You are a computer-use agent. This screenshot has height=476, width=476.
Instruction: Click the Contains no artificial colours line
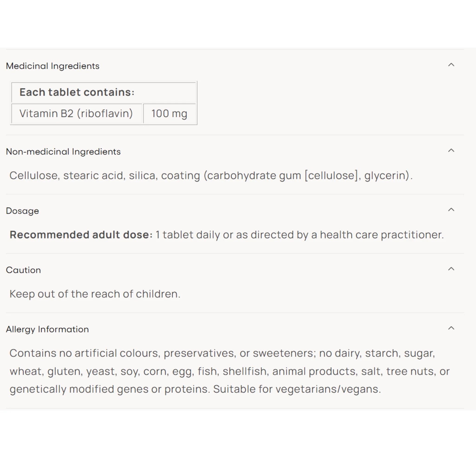[222, 353]
